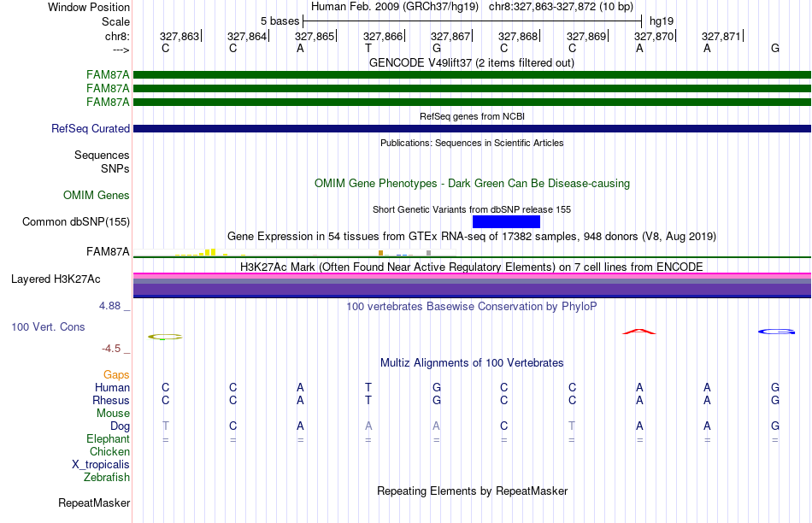Open Repeating Elements by RepeatMasker title

click(x=472, y=491)
